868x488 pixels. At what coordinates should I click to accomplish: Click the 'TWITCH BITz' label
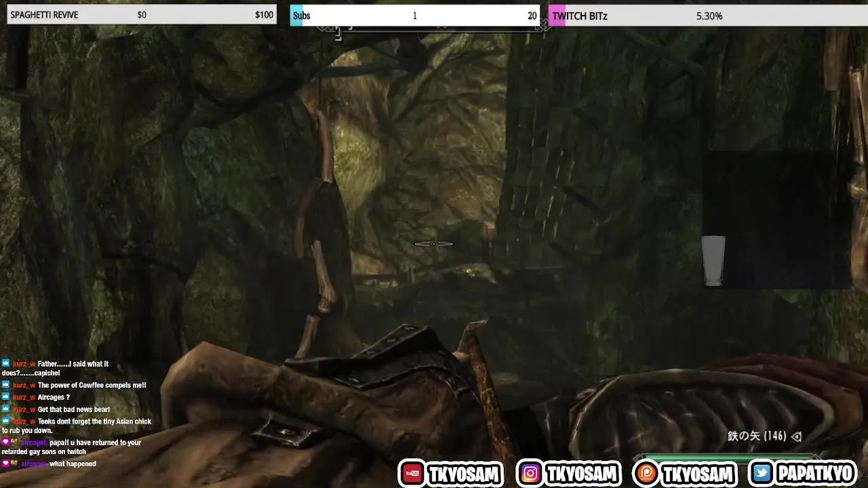tap(580, 16)
